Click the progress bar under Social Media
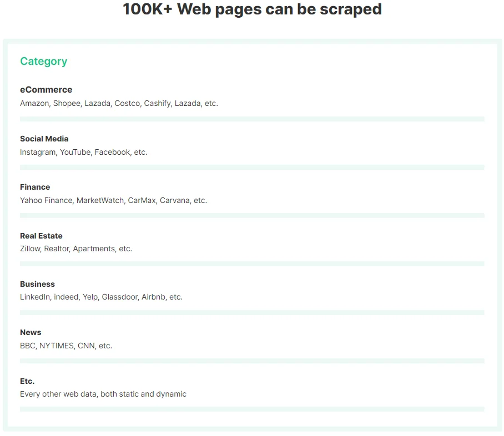The height and width of the screenshot is (436, 504). point(252,167)
